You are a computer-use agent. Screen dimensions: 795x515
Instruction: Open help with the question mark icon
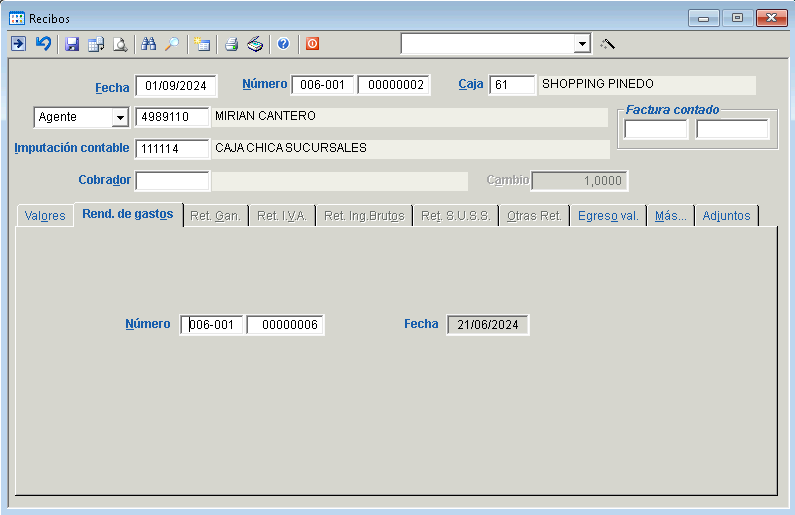click(284, 44)
